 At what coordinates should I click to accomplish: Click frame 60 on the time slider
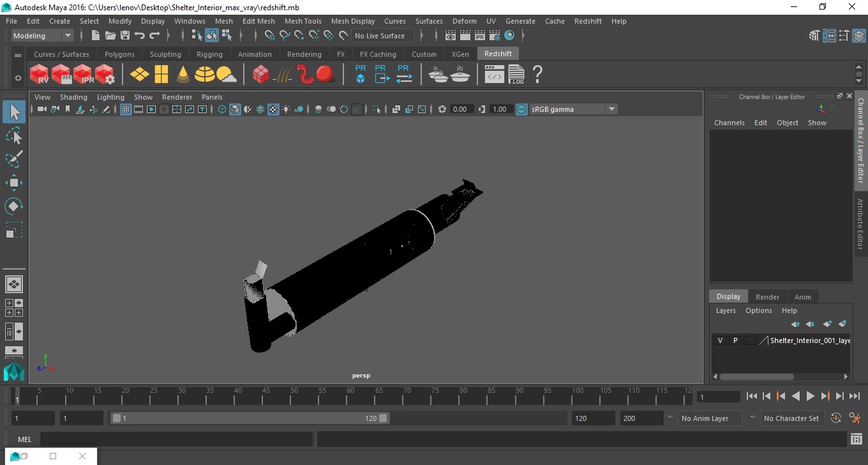coord(350,396)
